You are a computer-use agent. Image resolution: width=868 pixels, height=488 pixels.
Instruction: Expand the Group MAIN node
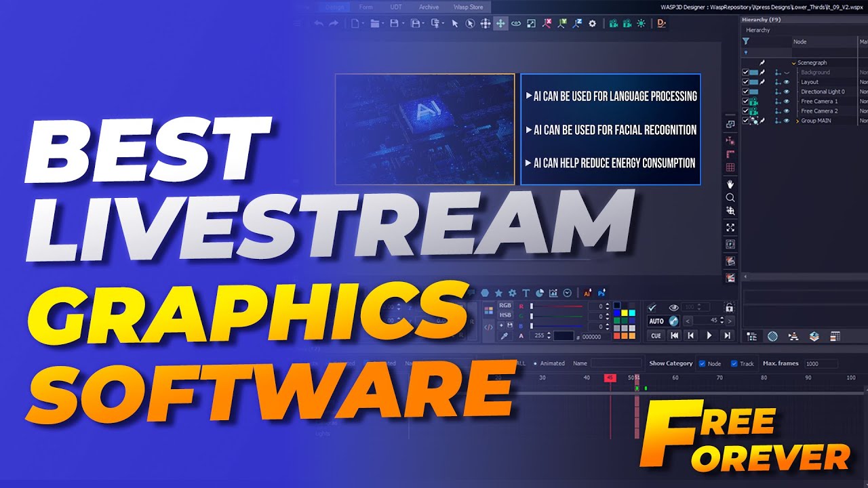pos(797,121)
